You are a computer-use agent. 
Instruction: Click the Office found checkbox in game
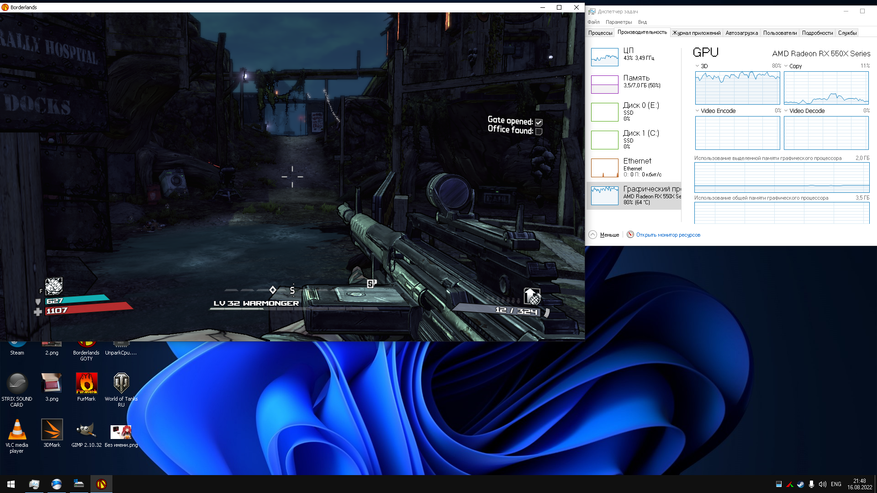539,132
